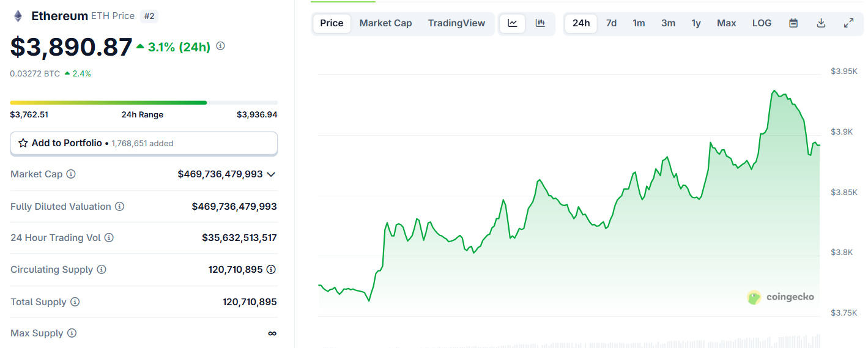Click the $3.85K y-axis label
The image size is (868, 348).
point(844,192)
